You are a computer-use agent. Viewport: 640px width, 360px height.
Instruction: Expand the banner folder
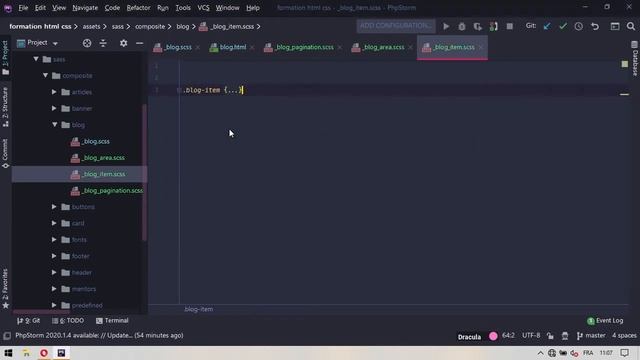tap(54, 108)
